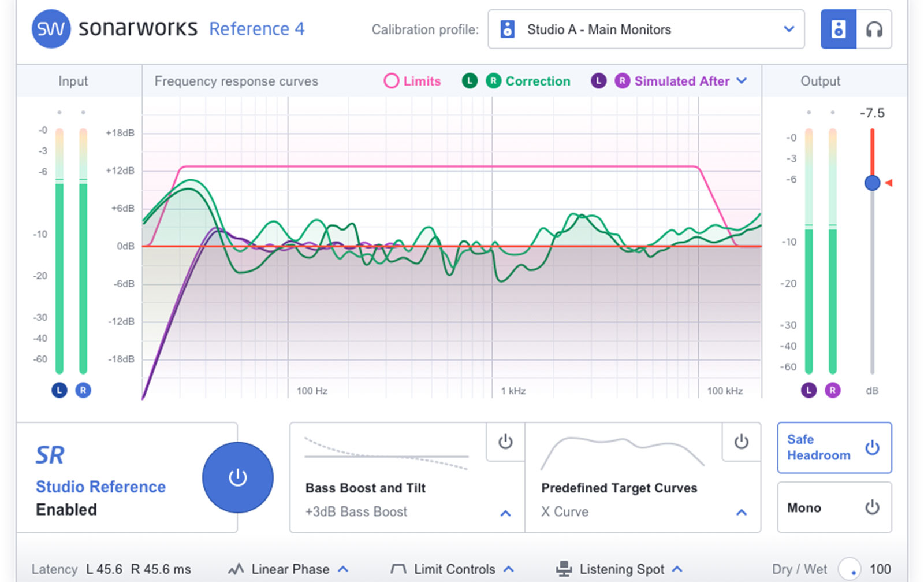Click the Simulated After label
Screen dimensions: 924x582
pos(682,81)
